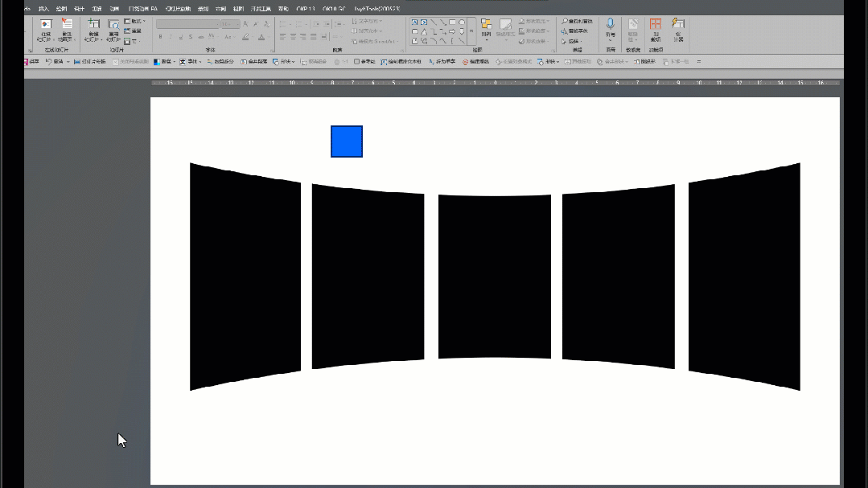Image resolution: width=868 pixels, height=488 pixels.
Task: Clear all text formatting
Action: click(x=267, y=24)
